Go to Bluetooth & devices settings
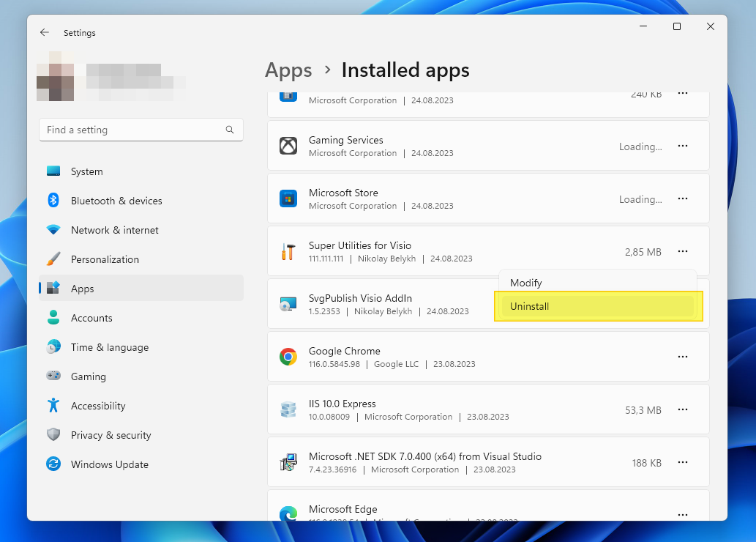 coord(141,200)
